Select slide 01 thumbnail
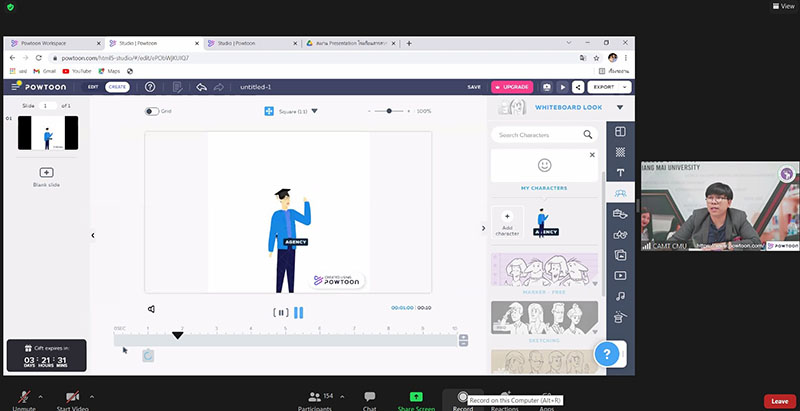 pyautogui.click(x=48, y=133)
